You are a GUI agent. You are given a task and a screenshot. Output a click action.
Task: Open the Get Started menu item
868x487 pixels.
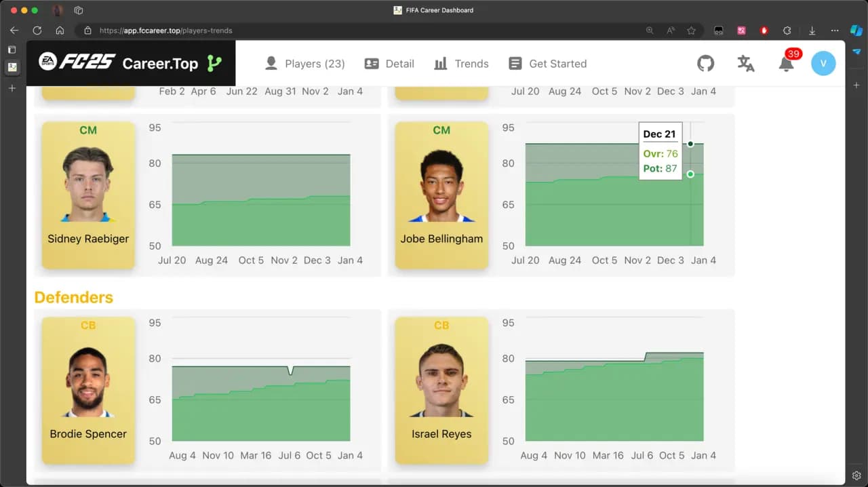547,63
